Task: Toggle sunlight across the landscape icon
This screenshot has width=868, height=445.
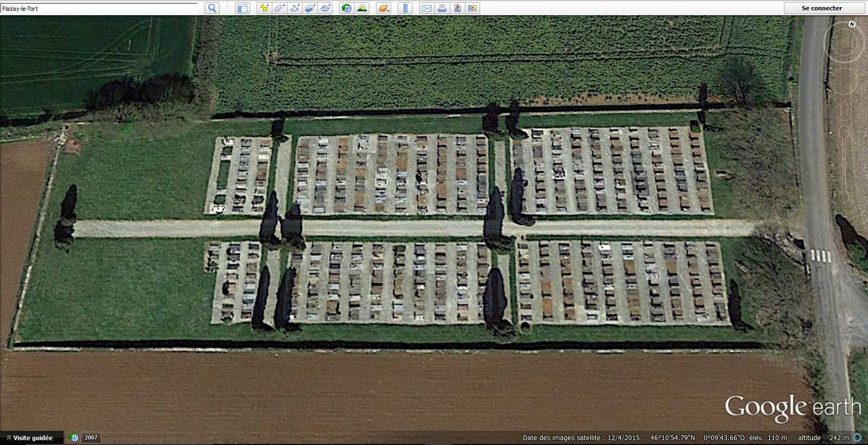Action: (362, 8)
